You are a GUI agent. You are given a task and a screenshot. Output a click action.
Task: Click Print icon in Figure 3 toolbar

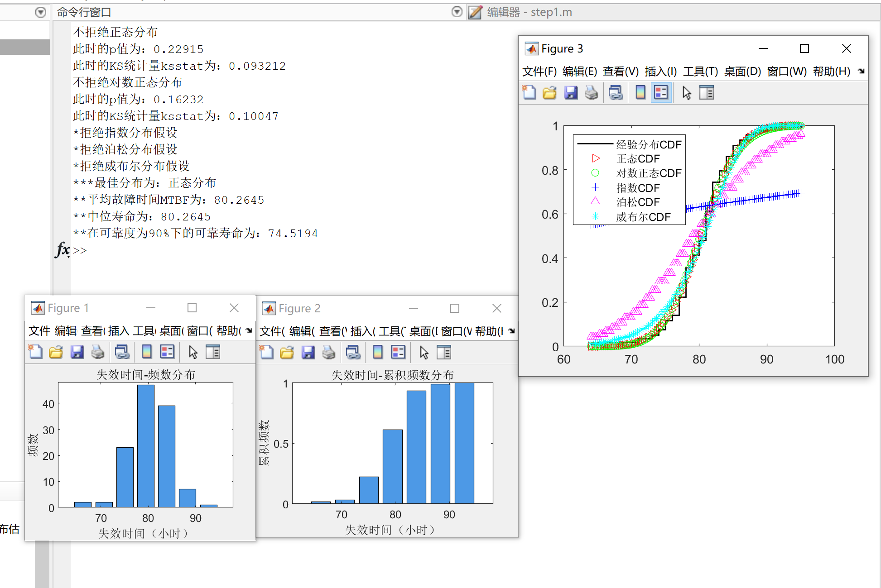point(592,93)
